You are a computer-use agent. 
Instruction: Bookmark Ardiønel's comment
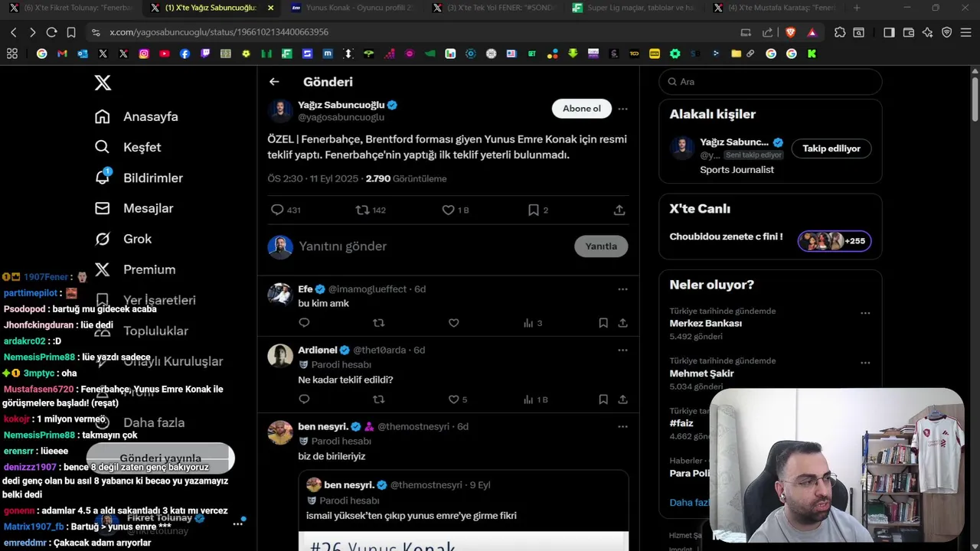[x=603, y=399]
